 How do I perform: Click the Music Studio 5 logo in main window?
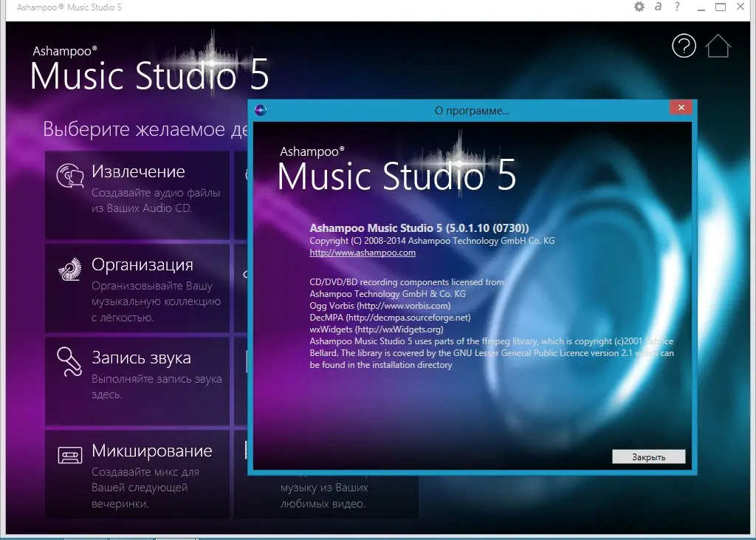point(149,67)
